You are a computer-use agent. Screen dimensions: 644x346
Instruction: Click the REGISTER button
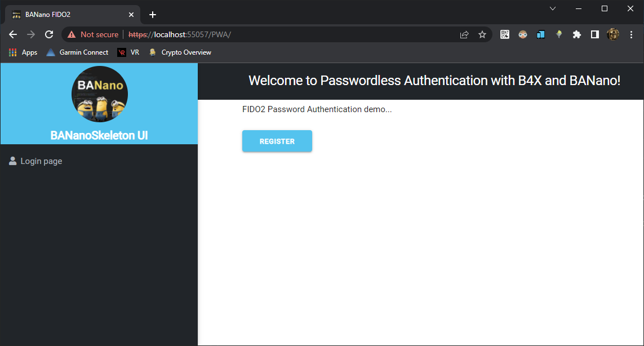pyautogui.click(x=277, y=141)
